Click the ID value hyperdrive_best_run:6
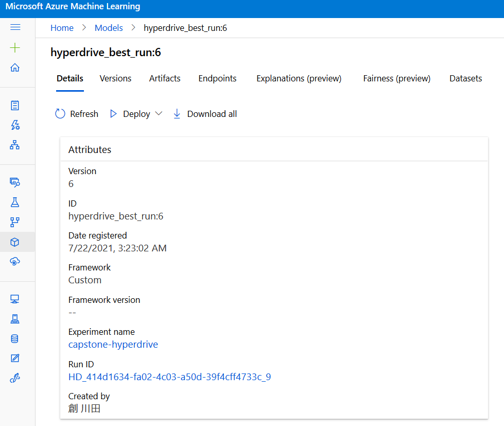 click(116, 216)
